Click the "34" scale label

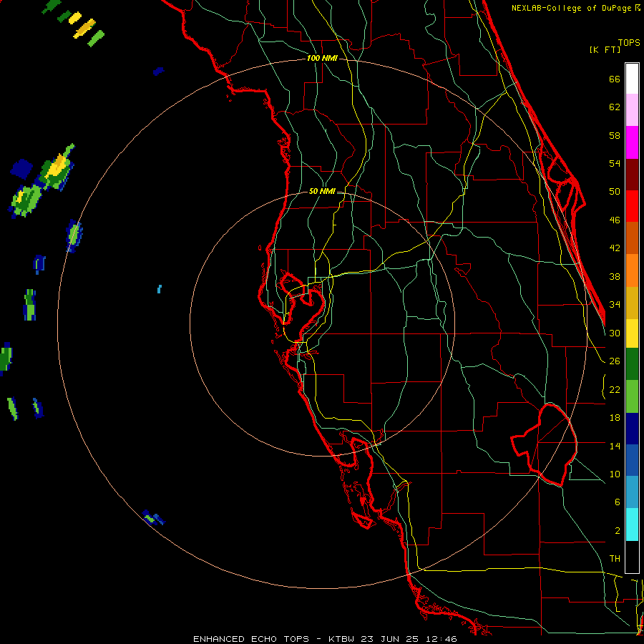(615, 305)
